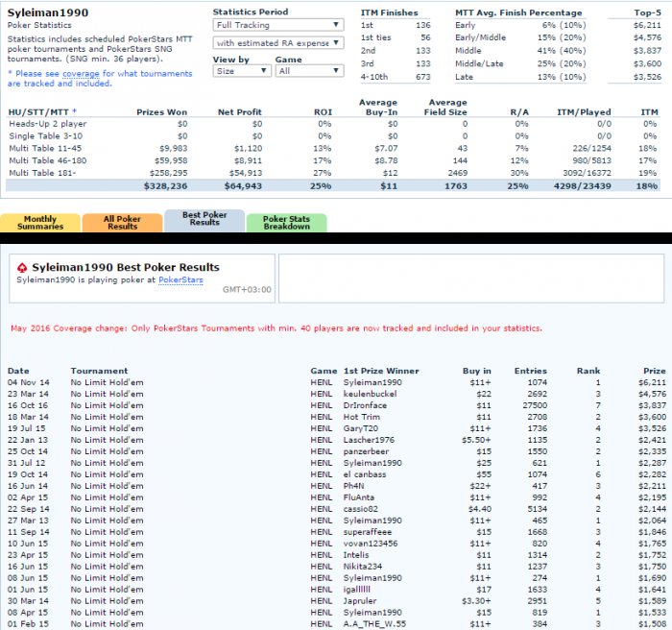Screen dimensions: 672x630
Task: Click the 1st Prize Winner column header
Action: pos(381,371)
